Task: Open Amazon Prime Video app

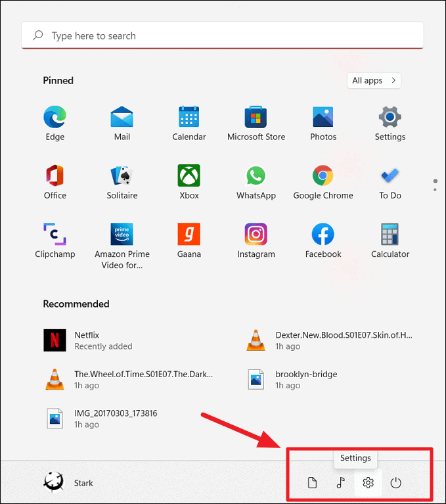Action: tap(122, 246)
